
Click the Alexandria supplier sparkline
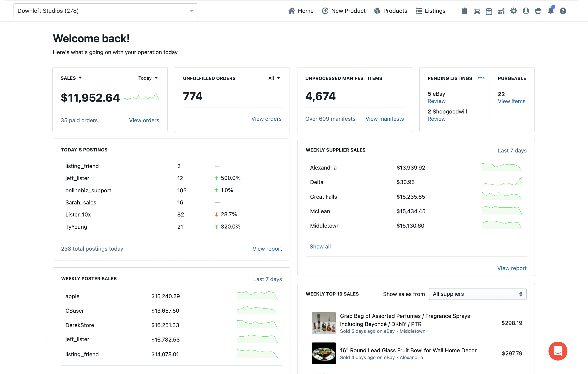[502, 167]
